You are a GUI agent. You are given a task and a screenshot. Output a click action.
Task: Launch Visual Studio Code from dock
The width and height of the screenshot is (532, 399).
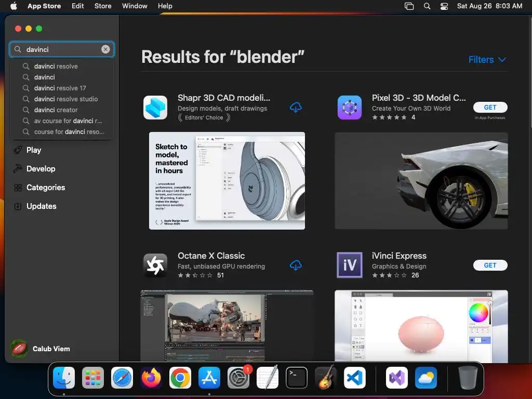pos(355,378)
